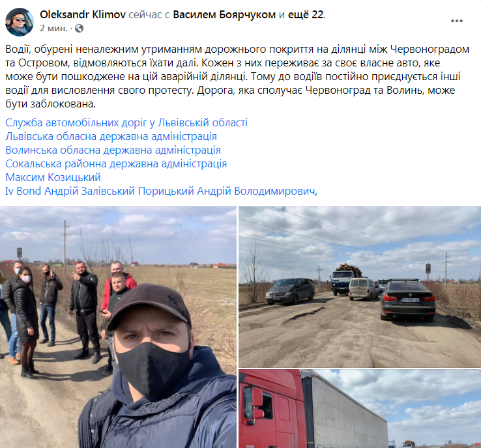Open Oleksandr Klimov's profile picture
The image size is (481, 448).
click(x=20, y=21)
